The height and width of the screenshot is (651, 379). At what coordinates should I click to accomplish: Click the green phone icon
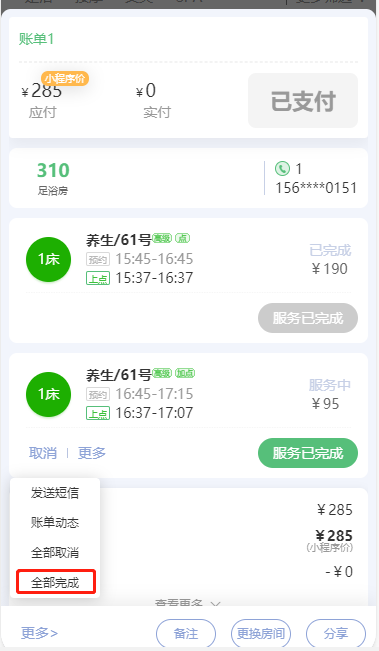pyautogui.click(x=282, y=169)
